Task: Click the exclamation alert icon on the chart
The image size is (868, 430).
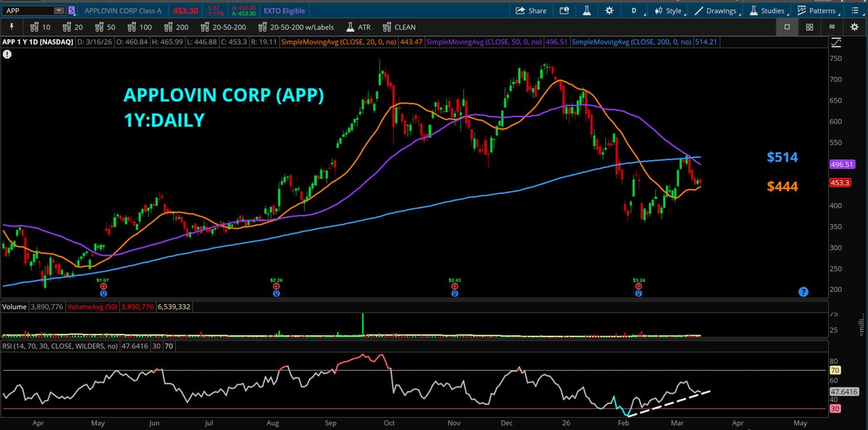Action: 7,54
